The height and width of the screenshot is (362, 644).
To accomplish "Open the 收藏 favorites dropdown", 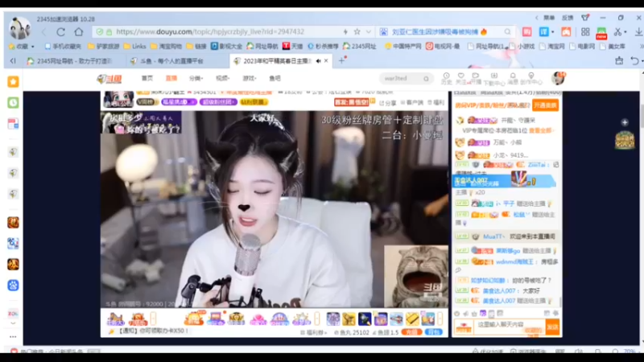I will point(22,47).
